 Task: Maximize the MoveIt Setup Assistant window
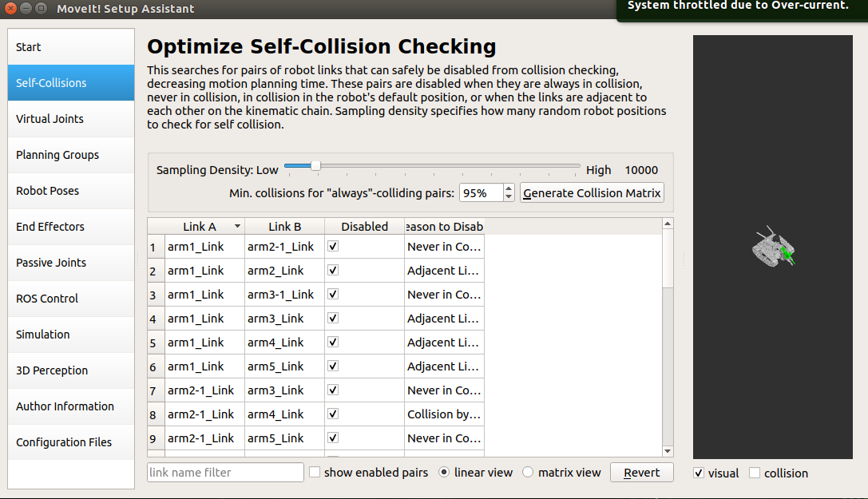pos(41,8)
